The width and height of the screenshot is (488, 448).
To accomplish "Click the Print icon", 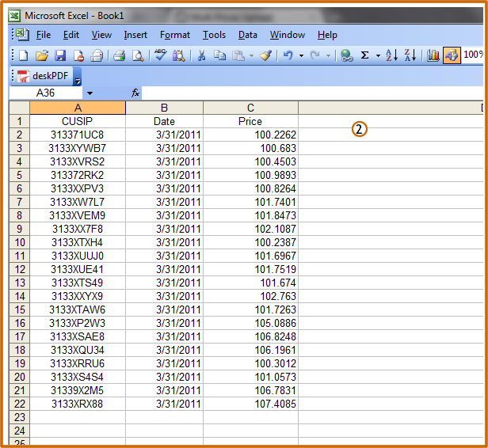I will 119,55.
